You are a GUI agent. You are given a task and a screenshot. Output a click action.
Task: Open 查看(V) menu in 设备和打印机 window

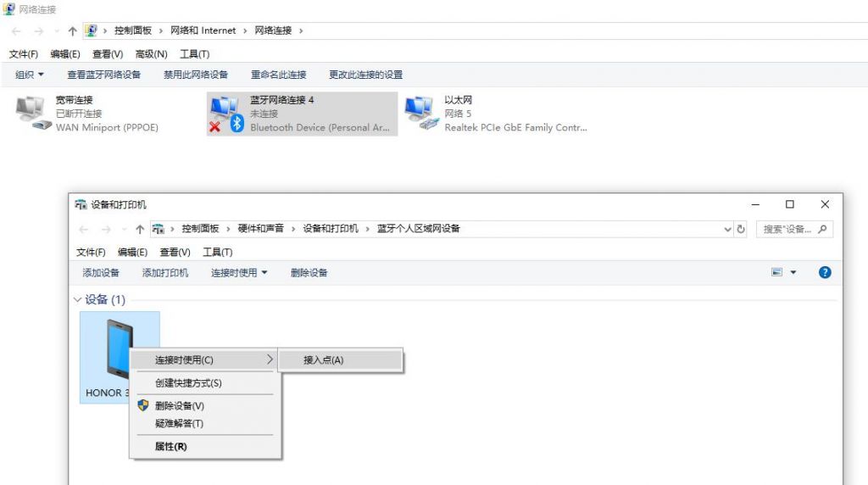(x=175, y=252)
